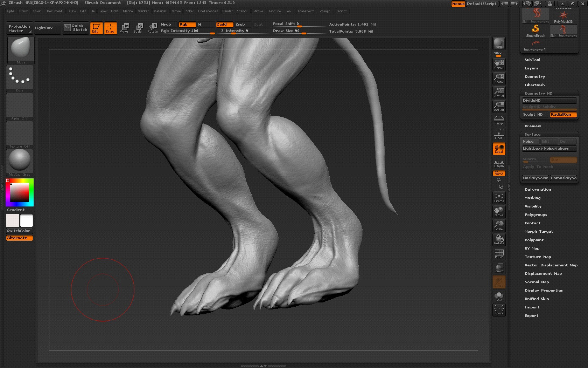Image resolution: width=588 pixels, height=368 pixels.
Task: Enable Transp mode on the right shelf
Action: 499,267
